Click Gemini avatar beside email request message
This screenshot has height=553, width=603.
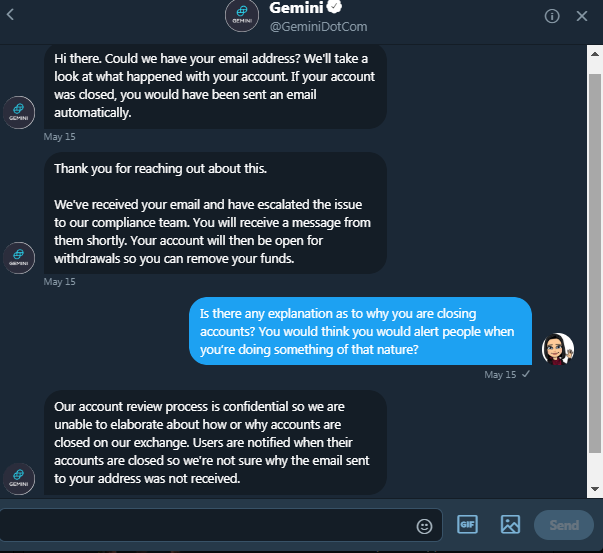tap(20, 111)
